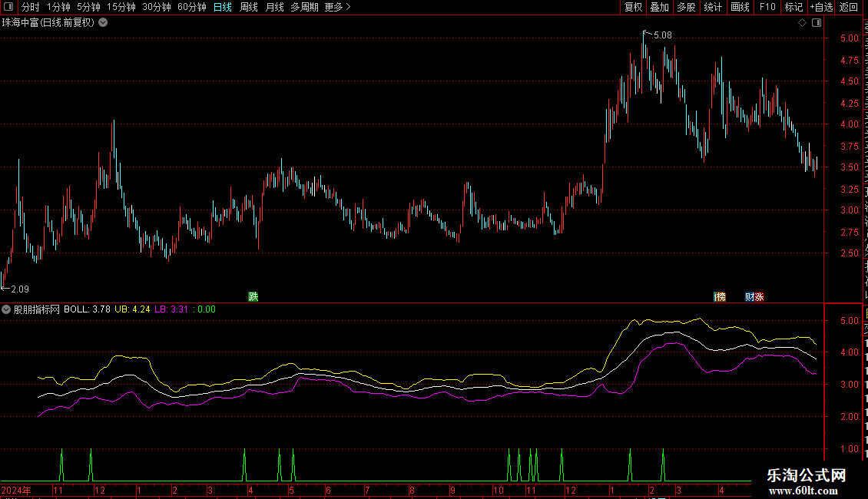Click the diamond icon above the chart
Screen dimensions: 868x499
[802, 23]
